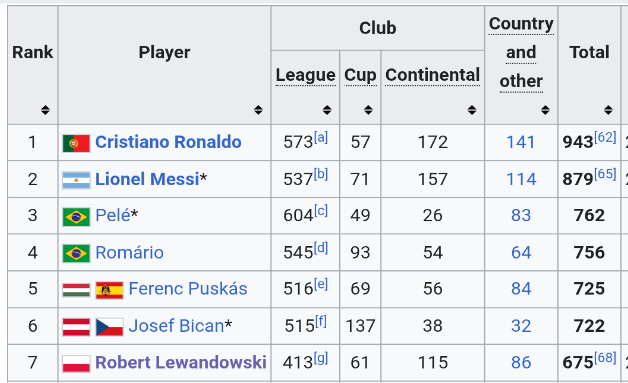Viewport: 628px width, 383px height.
Task: Click Ronaldo's 141 country goals link
Action: coord(521,142)
